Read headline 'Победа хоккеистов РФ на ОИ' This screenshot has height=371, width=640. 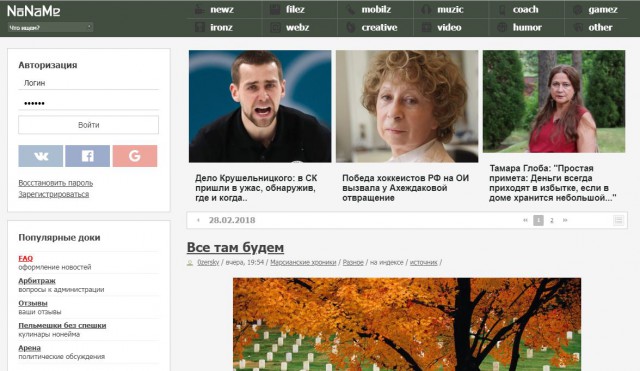tap(405, 178)
